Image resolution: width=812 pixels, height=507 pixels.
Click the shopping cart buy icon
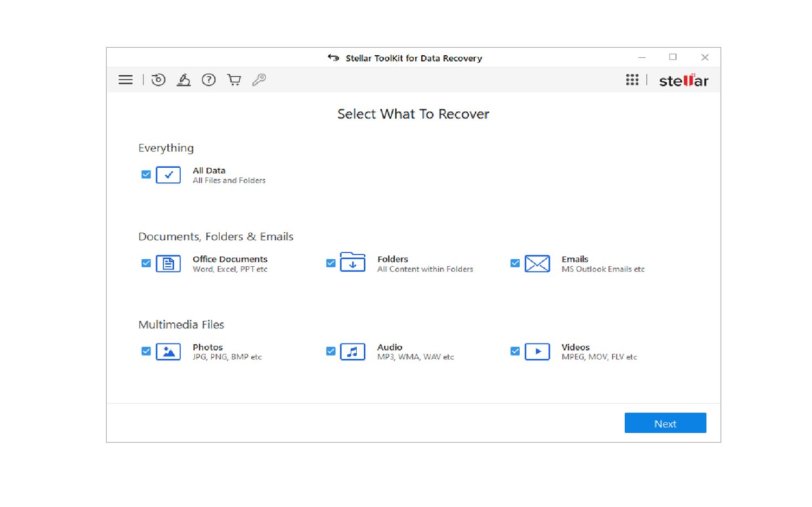pos(234,80)
